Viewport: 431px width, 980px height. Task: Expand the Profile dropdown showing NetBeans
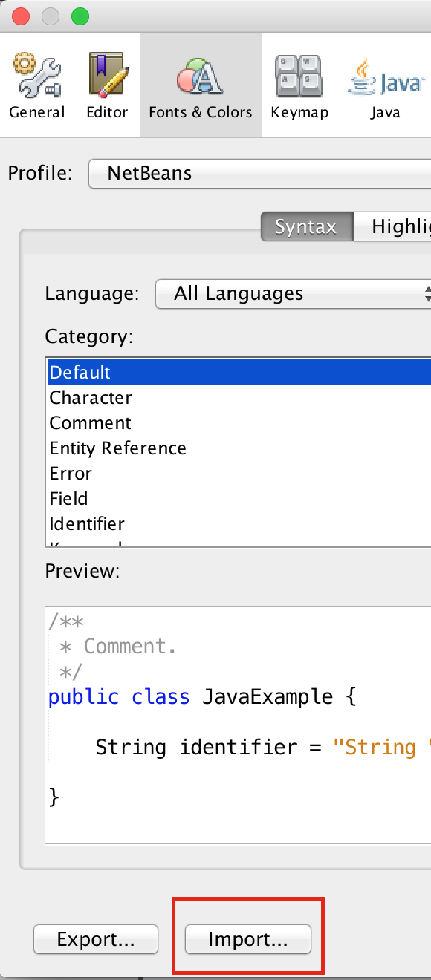point(259,174)
